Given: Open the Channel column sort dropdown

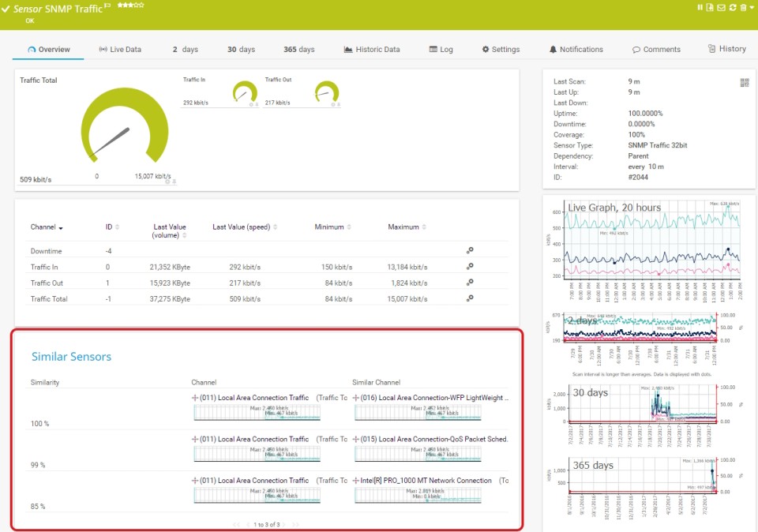Looking at the screenshot, I should [x=59, y=227].
